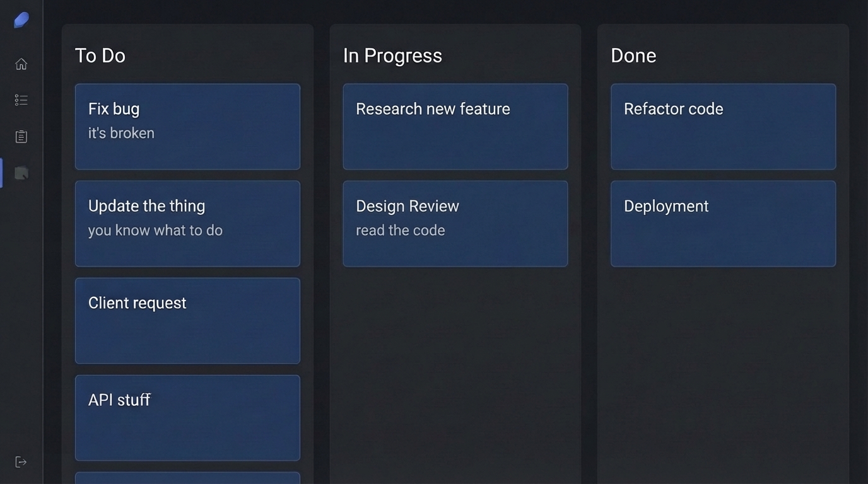Click the "API stuff" card
868x484 pixels.
point(187,418)
